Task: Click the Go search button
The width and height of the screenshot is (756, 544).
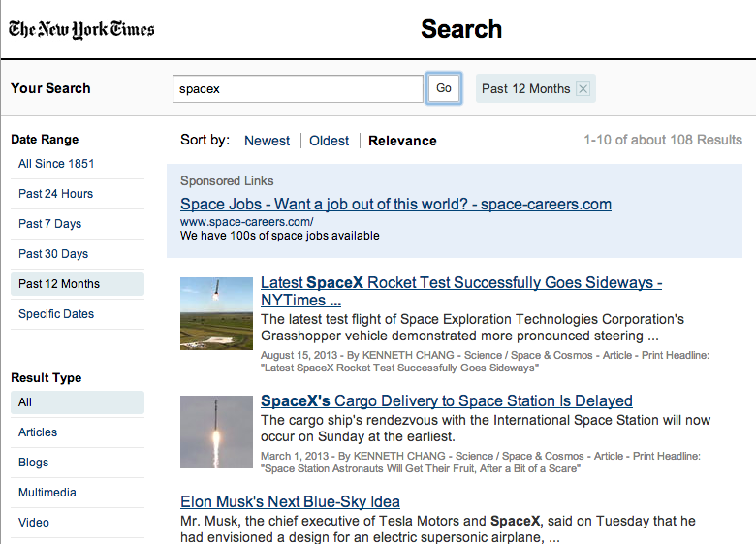Action: (x=444, y=88)
